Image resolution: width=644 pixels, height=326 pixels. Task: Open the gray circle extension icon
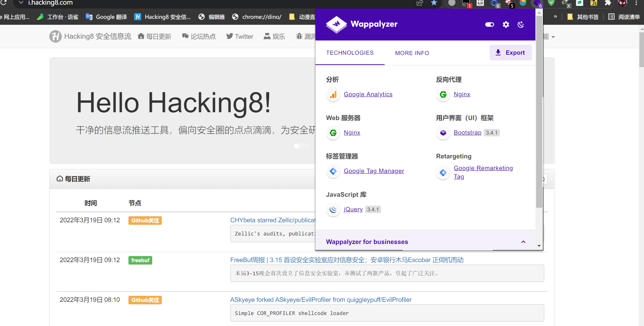(452, 3)
